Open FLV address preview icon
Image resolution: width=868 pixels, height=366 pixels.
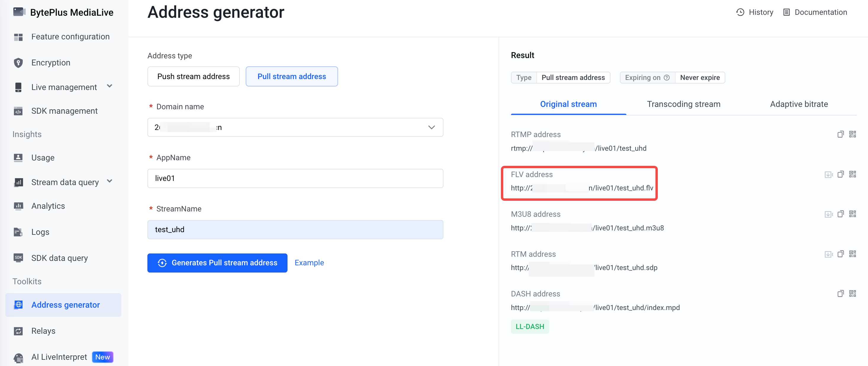tap(829, 174)
